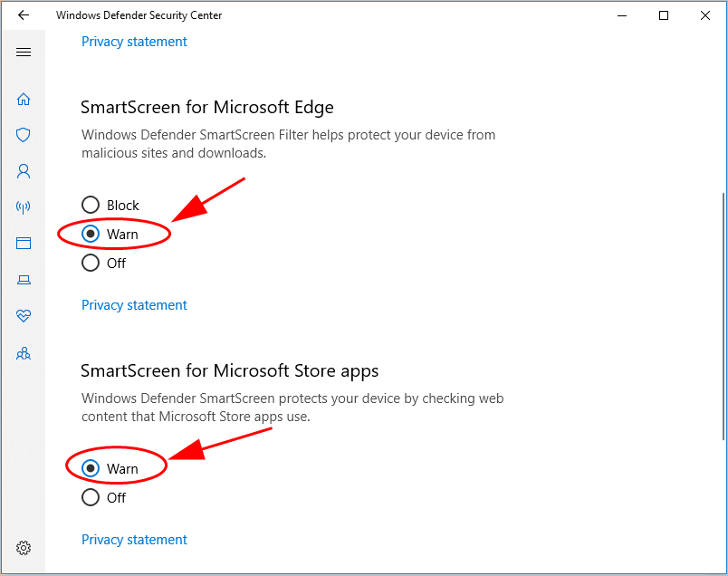Open Privacy statement below the Edge options

point(134,305)
